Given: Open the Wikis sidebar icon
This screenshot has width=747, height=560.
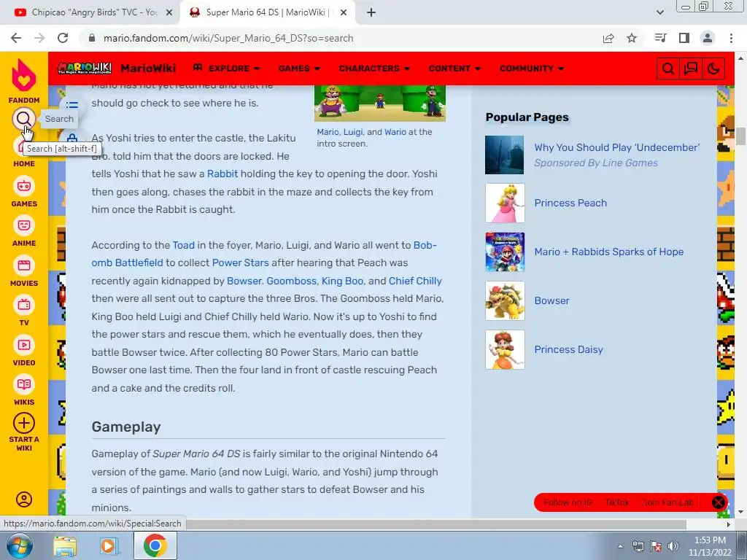Looking at the screenshot, I should 24,384.
